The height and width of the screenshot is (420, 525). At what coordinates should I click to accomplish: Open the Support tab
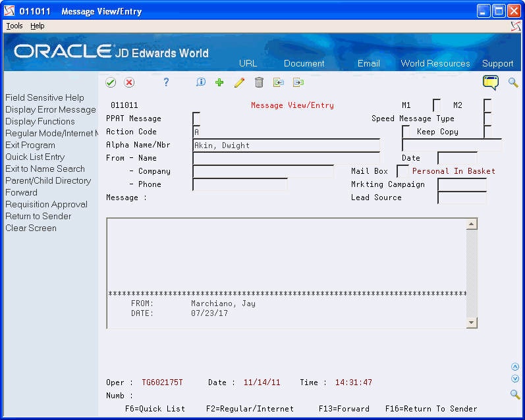point(497,63)
